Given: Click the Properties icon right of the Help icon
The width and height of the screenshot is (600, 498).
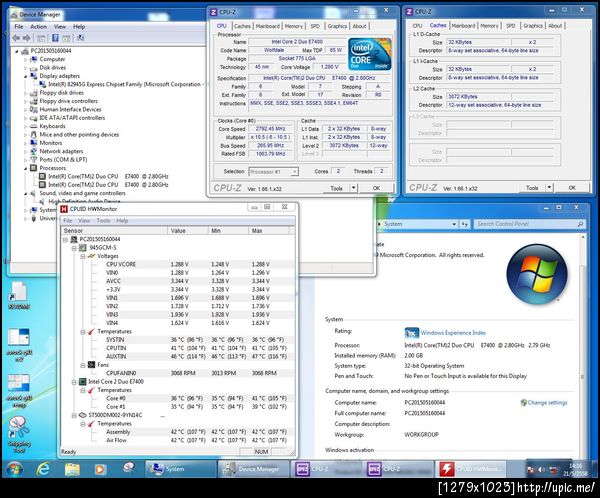Looking at the screenshot, I should [x=66, y=38].
